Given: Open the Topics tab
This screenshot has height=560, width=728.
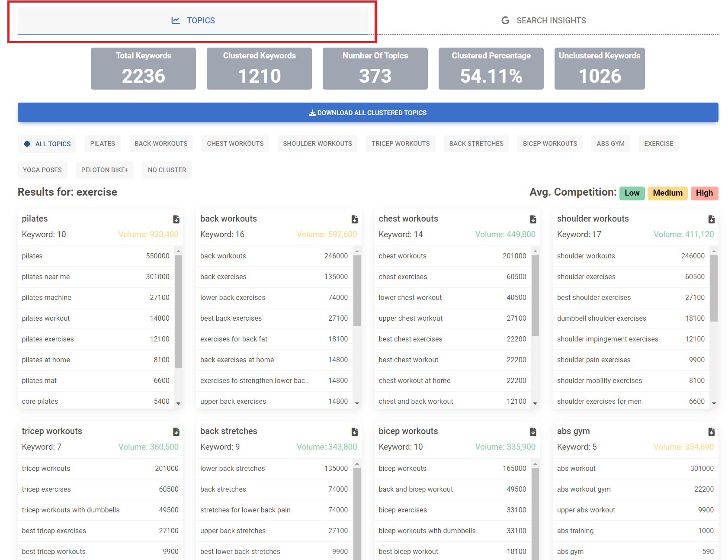Looking at the screenshot, I should click(193, 20).
